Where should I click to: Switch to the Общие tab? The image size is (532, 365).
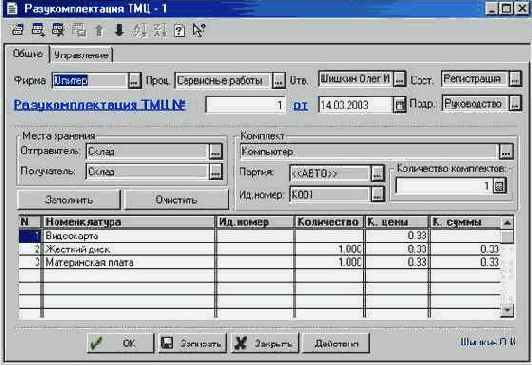[27, 54]
